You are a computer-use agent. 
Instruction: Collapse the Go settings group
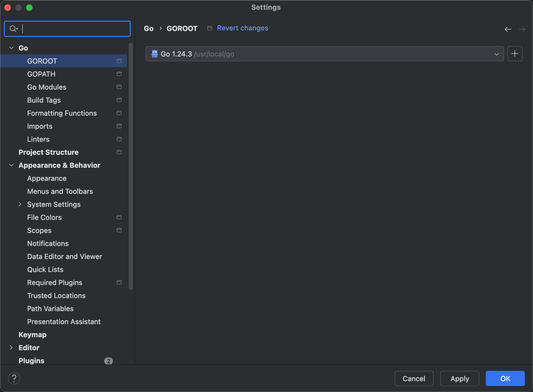point(11,48)
